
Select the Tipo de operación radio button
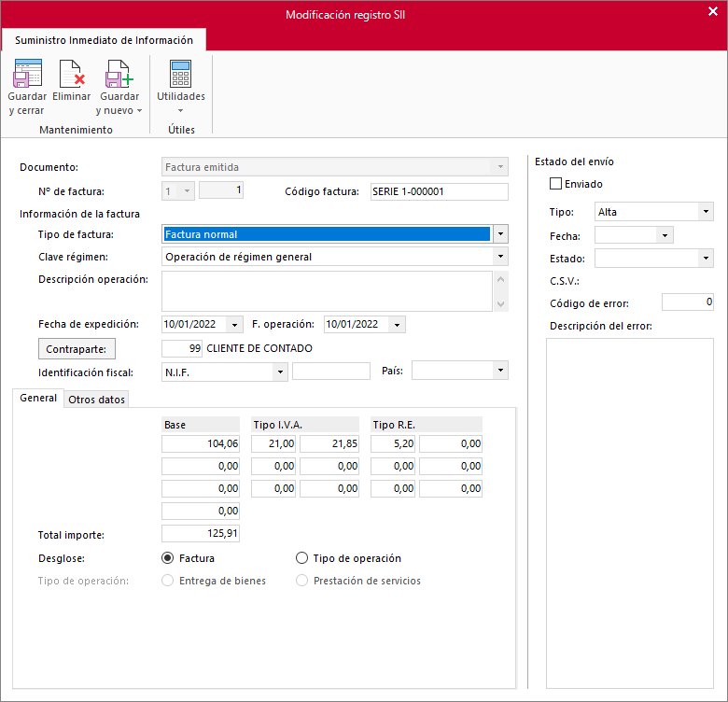click(x=301, y=558)
